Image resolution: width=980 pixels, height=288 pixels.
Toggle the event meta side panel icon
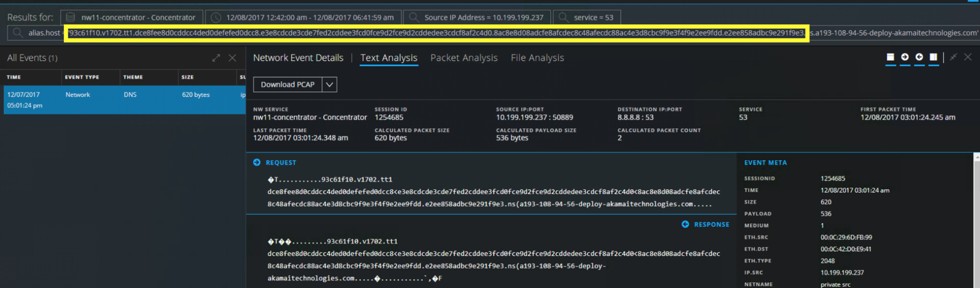pyautogui.click(x=934, y=57)
